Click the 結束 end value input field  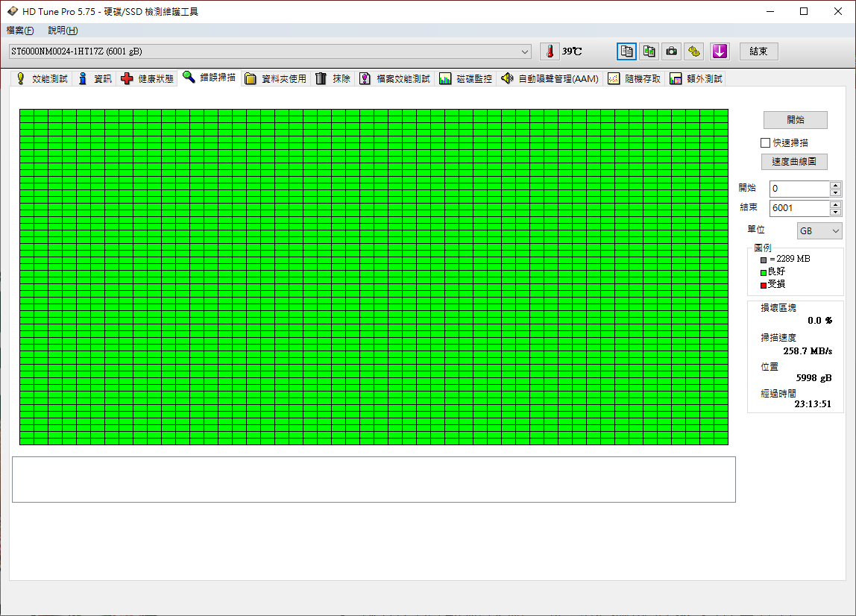click(799, 208)
